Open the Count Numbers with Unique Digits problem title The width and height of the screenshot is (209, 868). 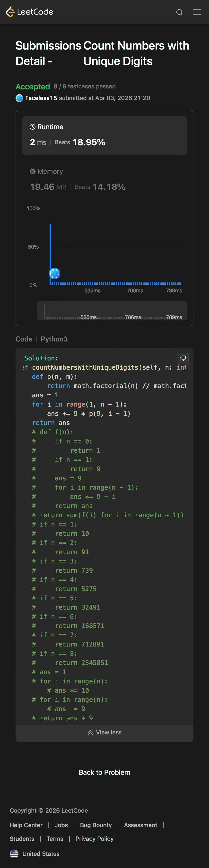pyautogui.click(x=136, y=53)
